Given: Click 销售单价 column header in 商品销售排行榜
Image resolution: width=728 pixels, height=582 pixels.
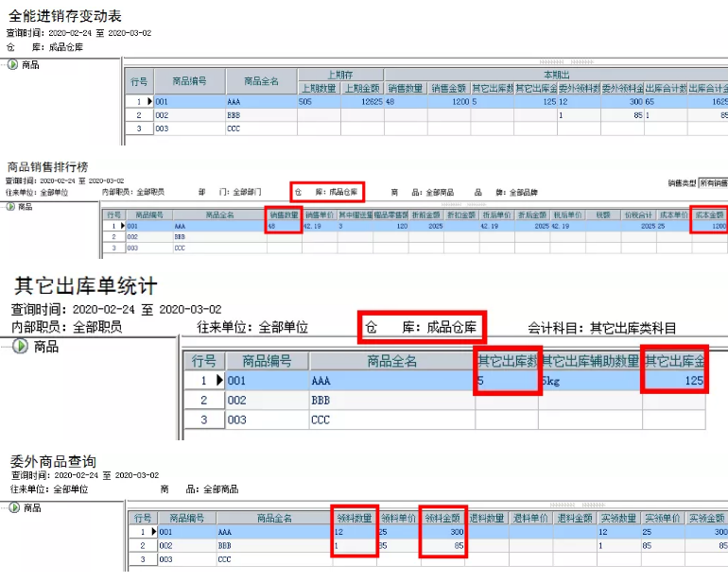Looking at the screenshot, I should pos(320,214).
